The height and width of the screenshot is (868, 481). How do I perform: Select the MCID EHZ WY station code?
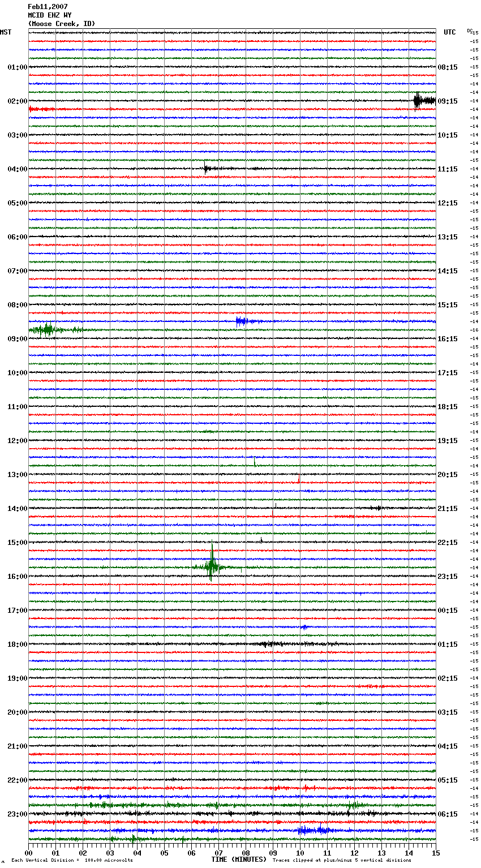[50, 15]
